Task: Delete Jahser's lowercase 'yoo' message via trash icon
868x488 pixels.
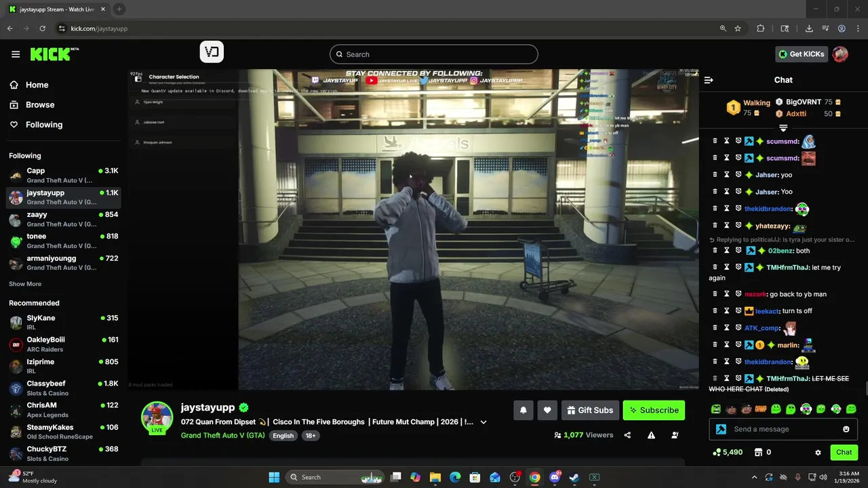Action: [715, 175]
